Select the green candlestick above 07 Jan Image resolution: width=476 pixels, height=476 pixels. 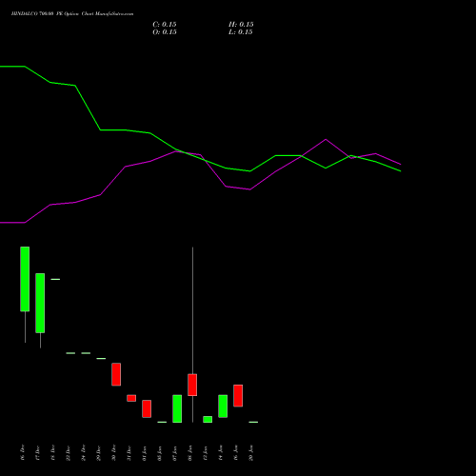[x=177, y=408]
